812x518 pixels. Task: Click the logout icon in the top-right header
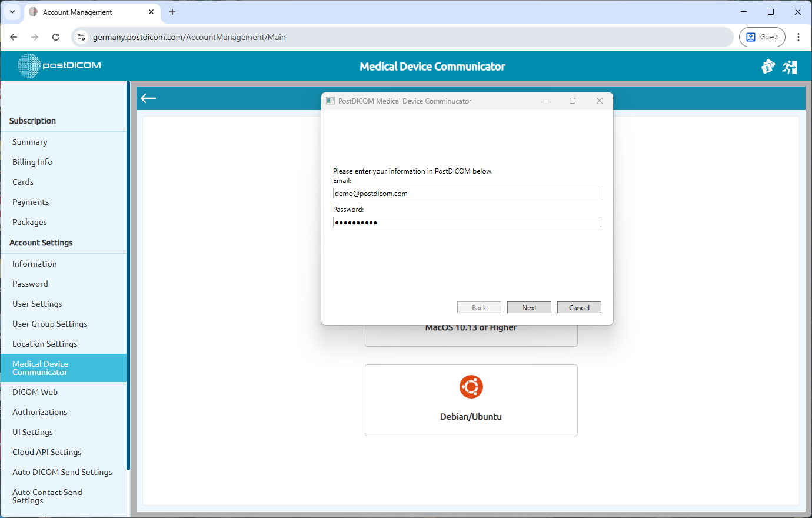click(x=790, y=67)
